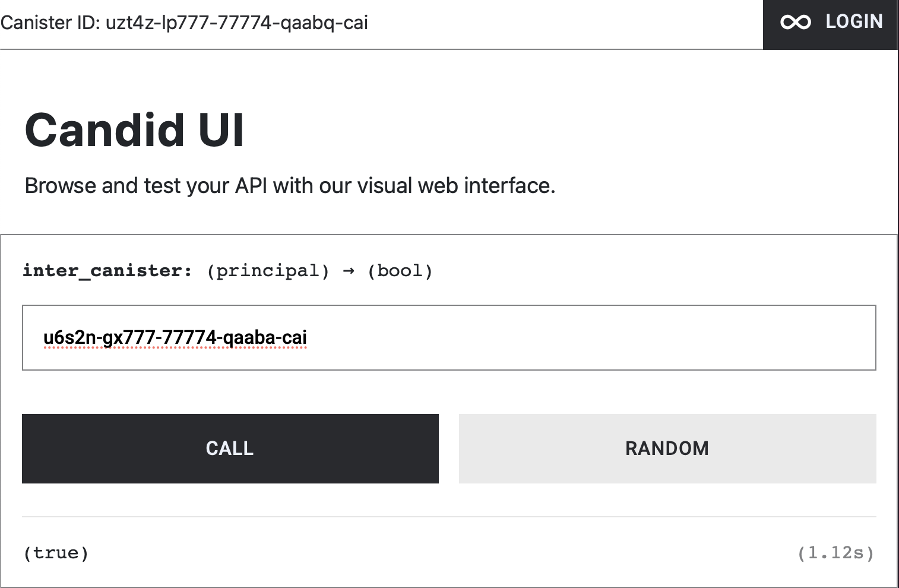This screenshot has height=588, width=899.
Task: Click the Internet Computer icon next to LOGIN
Action: [x=796, y=21]
